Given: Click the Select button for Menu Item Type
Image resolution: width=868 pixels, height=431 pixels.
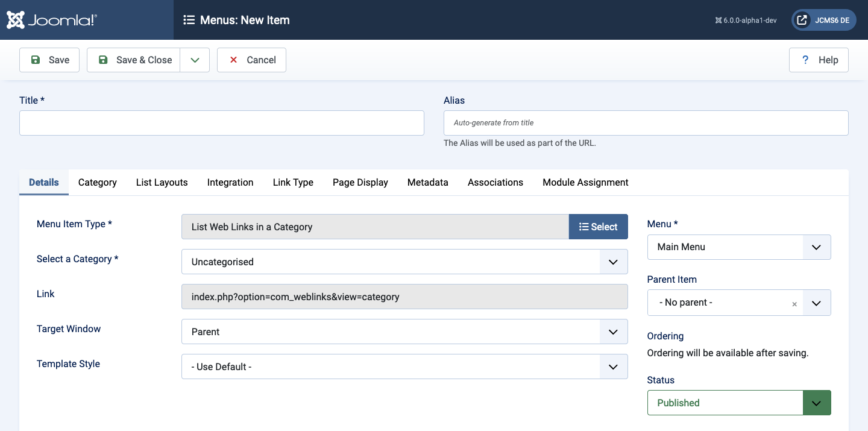Looking at the screenshot, I should pyautogui.click(x=598, y=227).
